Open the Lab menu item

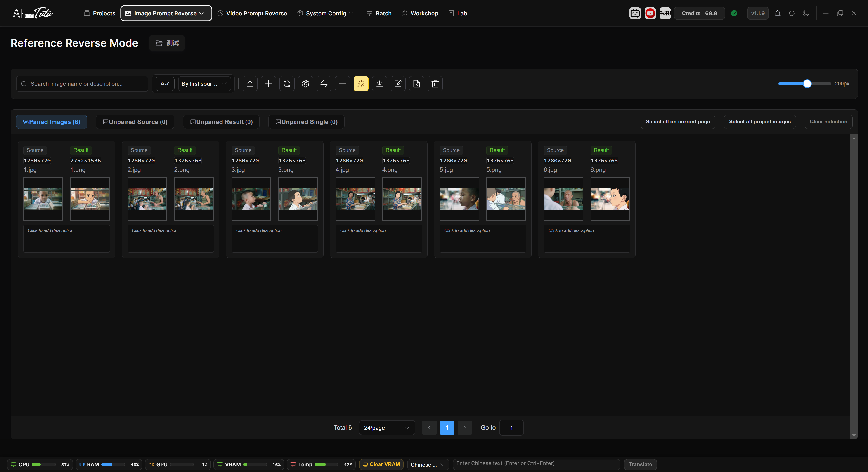tap(458, 13)
